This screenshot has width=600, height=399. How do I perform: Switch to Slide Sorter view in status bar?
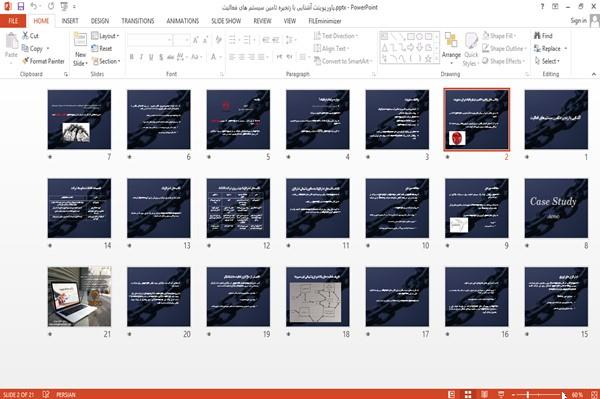468,394
